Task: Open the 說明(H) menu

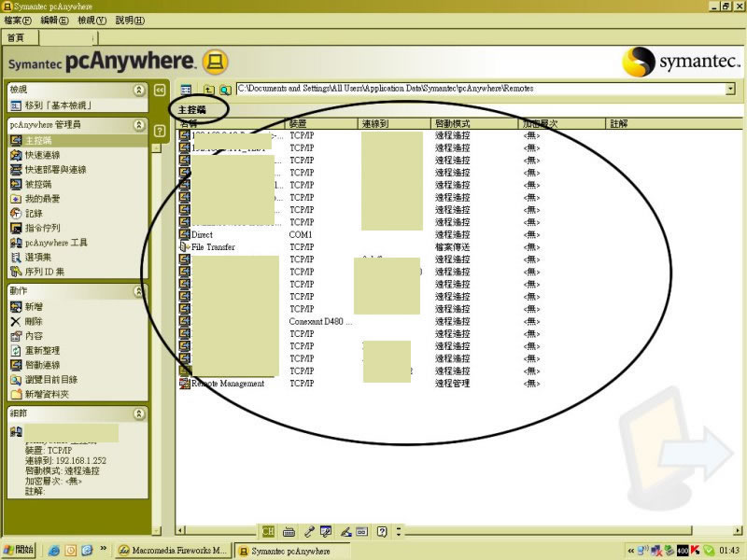Action: (130, 21)
